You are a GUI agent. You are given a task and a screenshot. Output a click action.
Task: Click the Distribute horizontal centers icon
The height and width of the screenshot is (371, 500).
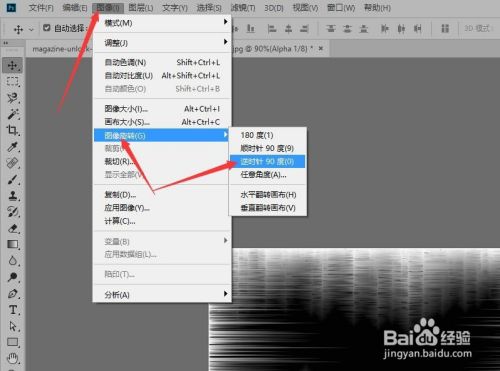click(x=401, y=29)
